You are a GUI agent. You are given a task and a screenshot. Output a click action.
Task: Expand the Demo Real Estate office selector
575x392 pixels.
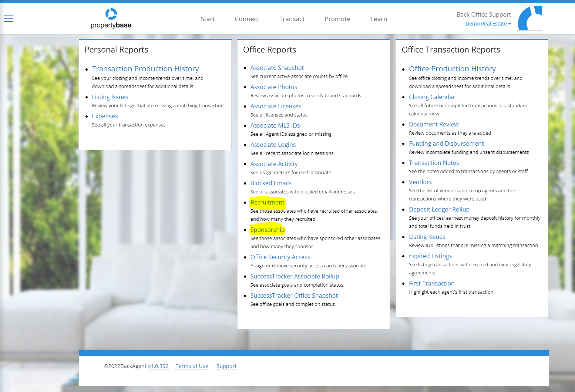(488, 23)
